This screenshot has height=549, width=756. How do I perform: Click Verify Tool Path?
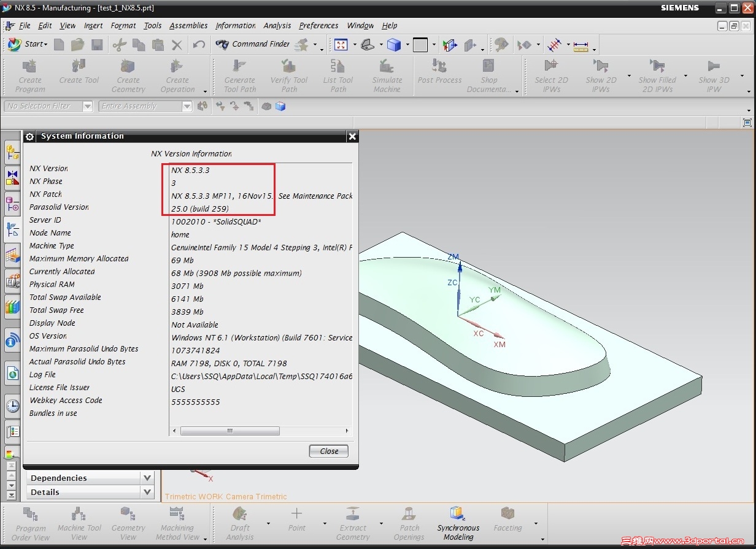coord(289,75)
